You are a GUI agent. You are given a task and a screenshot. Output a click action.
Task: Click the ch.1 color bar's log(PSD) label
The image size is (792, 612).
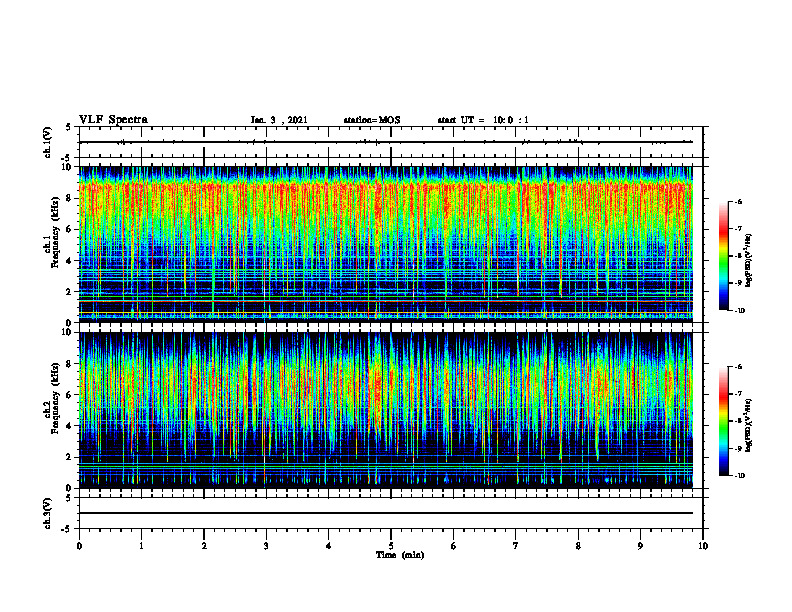pyautogui.click(x=749, y=261)
